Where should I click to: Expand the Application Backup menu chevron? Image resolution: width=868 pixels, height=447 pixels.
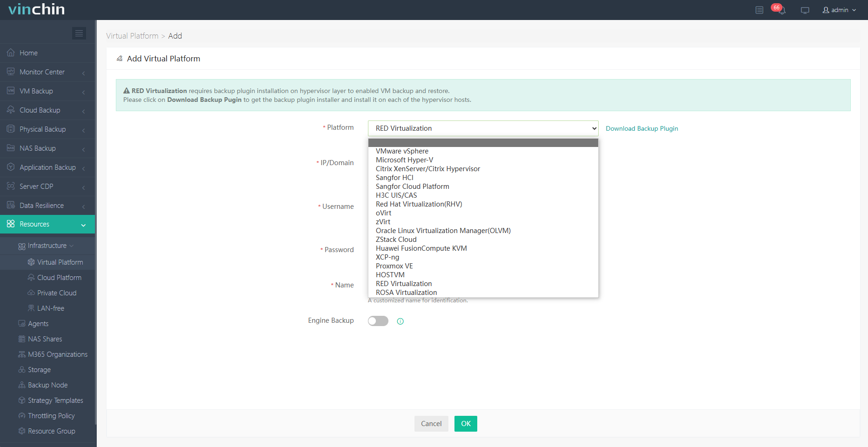click(83, 168)
